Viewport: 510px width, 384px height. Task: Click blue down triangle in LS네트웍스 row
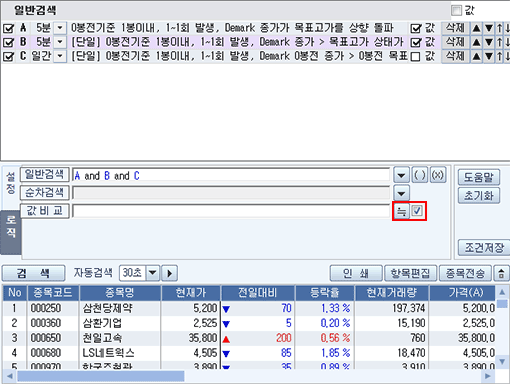[226, 354]
